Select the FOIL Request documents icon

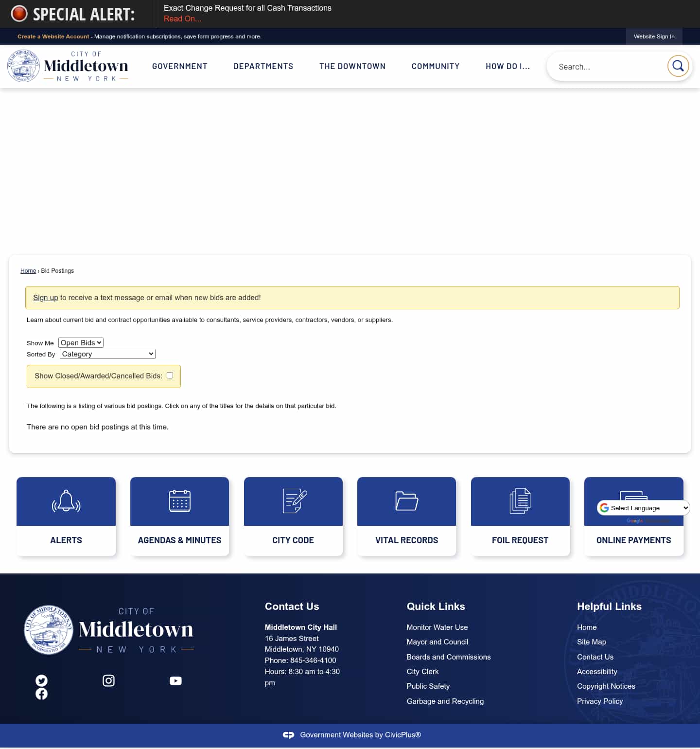[x=520, y=501]
